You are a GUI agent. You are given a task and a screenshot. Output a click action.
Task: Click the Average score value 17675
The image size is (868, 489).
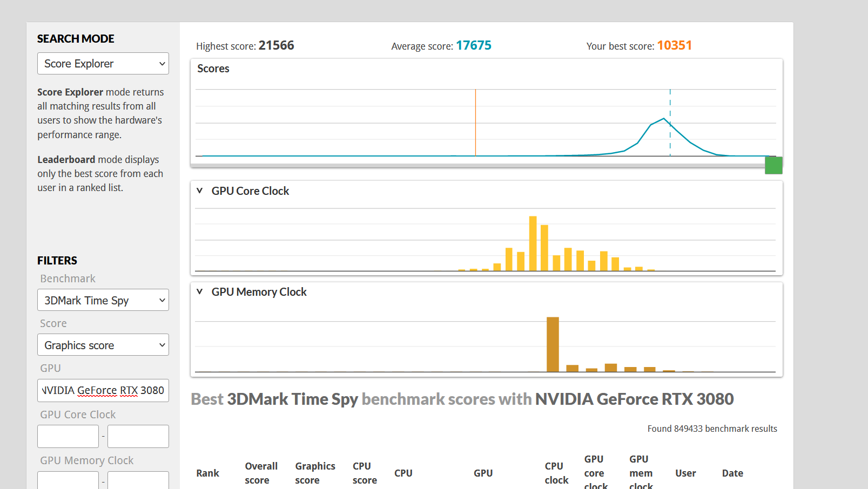coord(474,45)
